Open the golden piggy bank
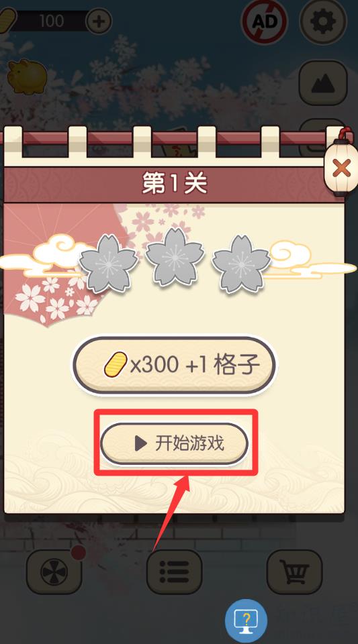Screen dimensions: 358x644 (x=27, y=76)
